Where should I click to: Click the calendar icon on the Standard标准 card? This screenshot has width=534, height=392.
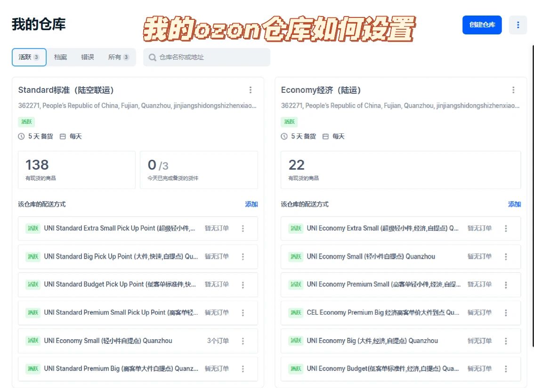point(63,136)
